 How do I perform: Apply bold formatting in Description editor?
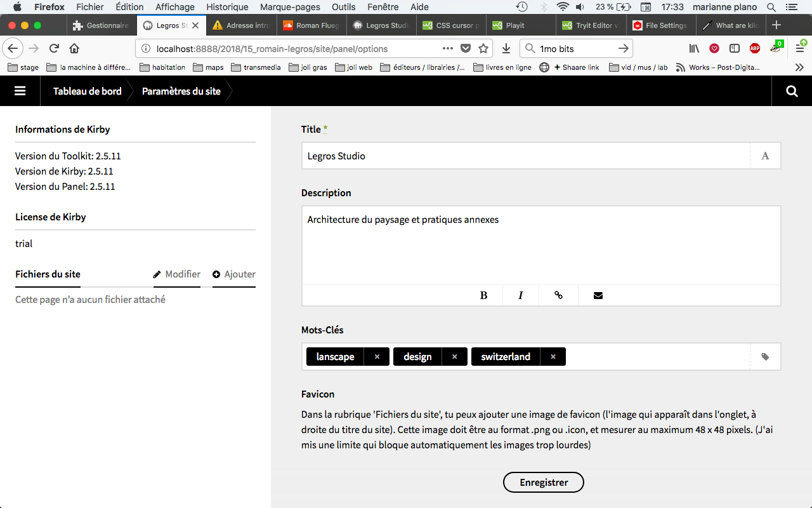coord(483,295)
